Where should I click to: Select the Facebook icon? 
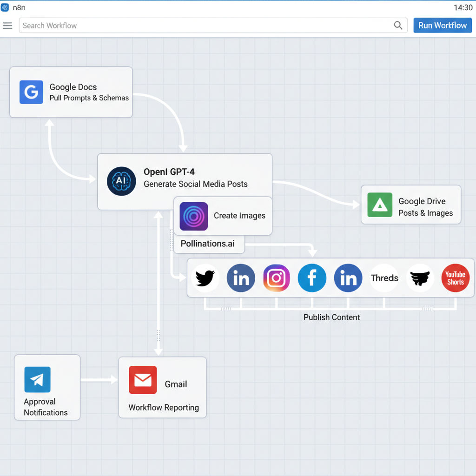click(x=312, y=278)
